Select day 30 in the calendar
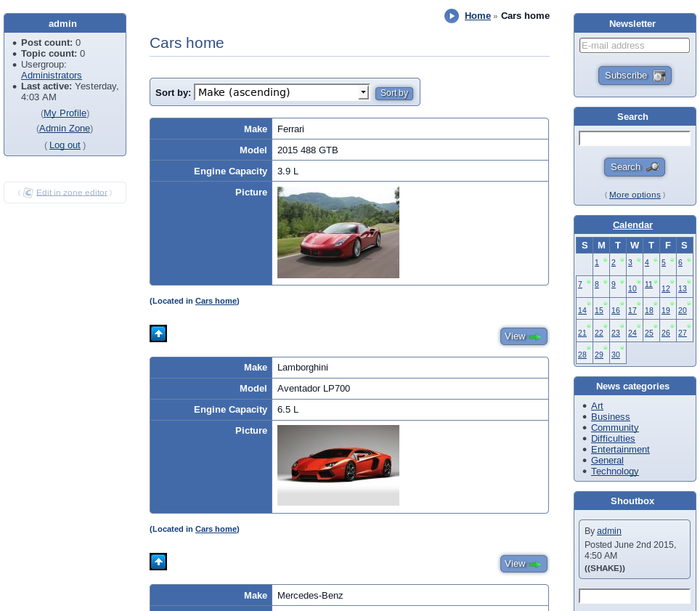This screenshot has width=700, height=611. [616, 355]
